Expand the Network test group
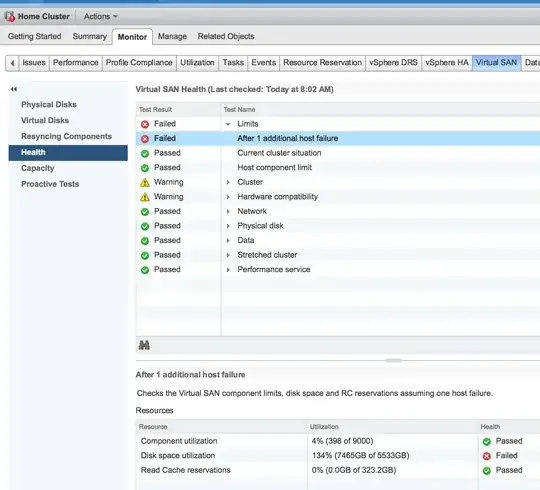Screen dimensions: 540x490 point(228,211)
